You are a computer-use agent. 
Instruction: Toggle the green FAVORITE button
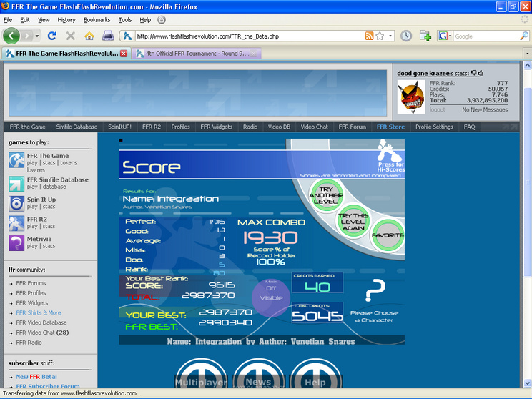point(388,235)
